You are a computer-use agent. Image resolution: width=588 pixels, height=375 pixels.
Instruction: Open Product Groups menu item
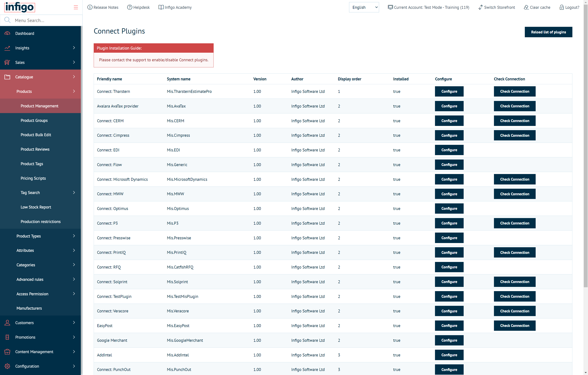click(40, 120)
